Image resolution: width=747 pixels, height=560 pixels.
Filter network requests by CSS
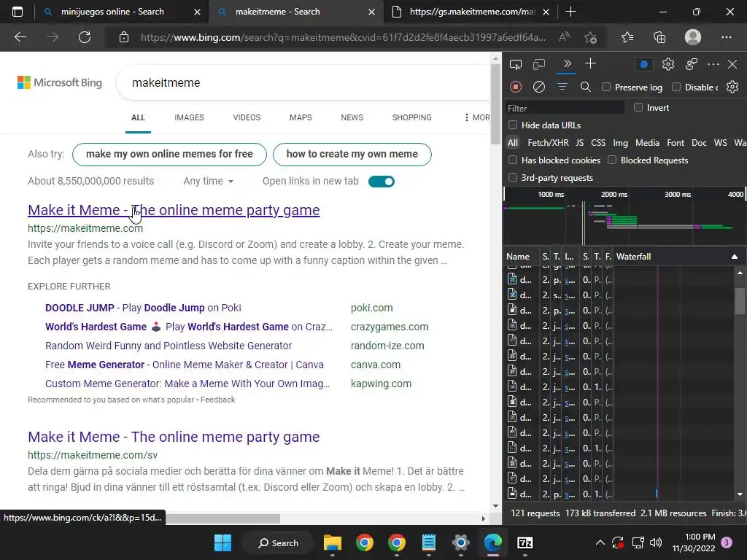[x=598, y=143]
